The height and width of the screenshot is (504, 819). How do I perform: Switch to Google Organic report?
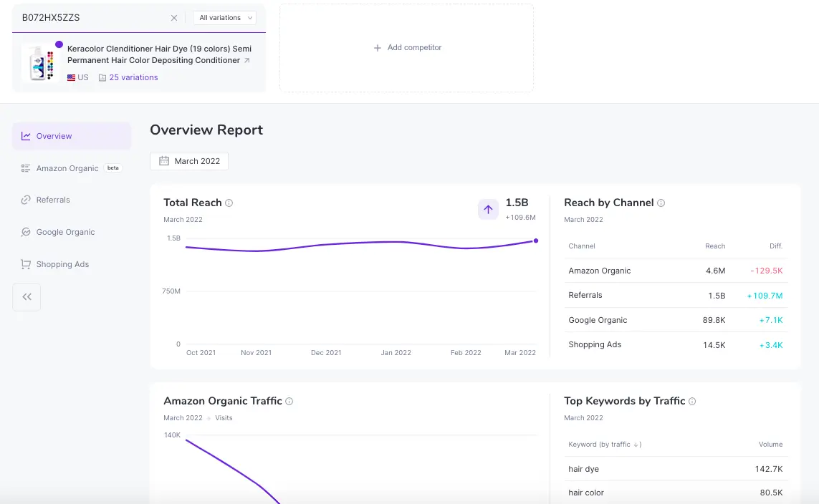(65, 232)
